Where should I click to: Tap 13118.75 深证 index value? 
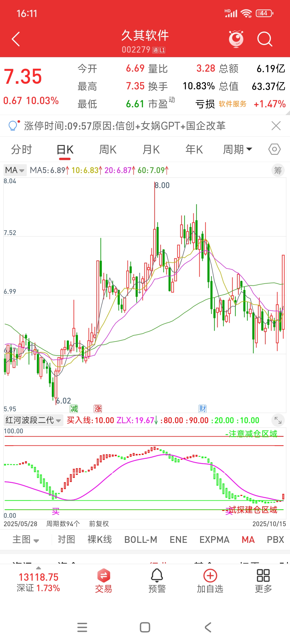(38, 577)
